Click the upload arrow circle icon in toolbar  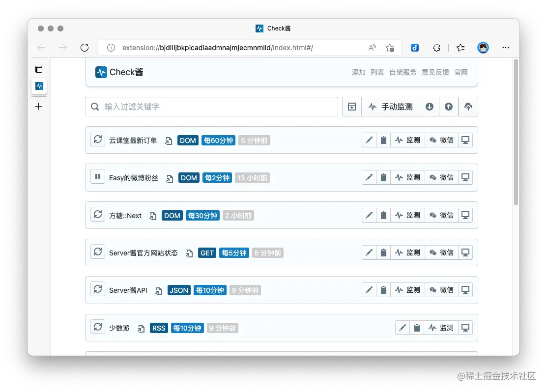point(449,107)
